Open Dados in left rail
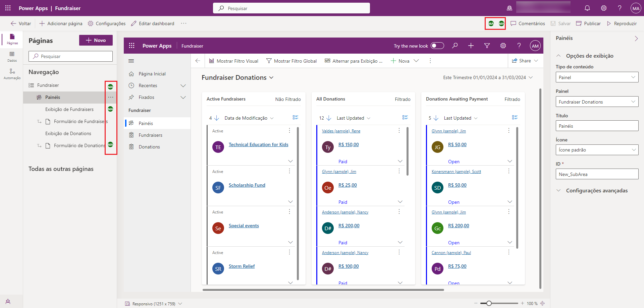 (x=12, y=57)
